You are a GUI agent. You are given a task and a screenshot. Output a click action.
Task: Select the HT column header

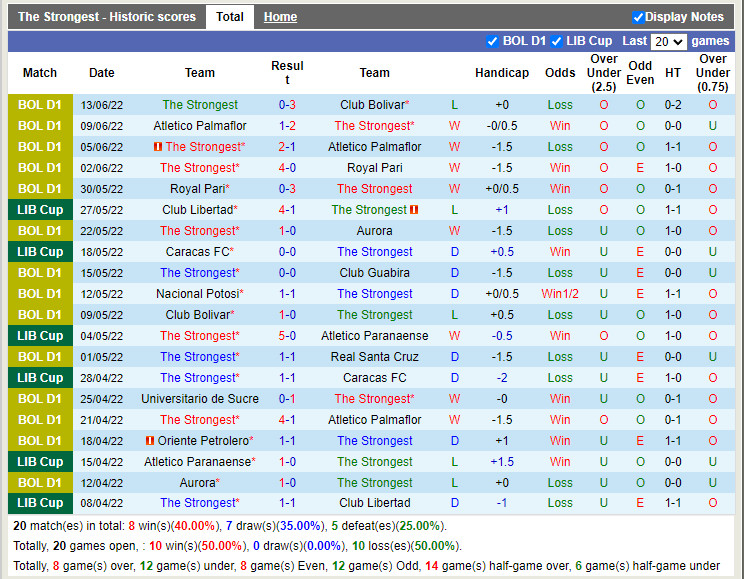click(673, 73)
